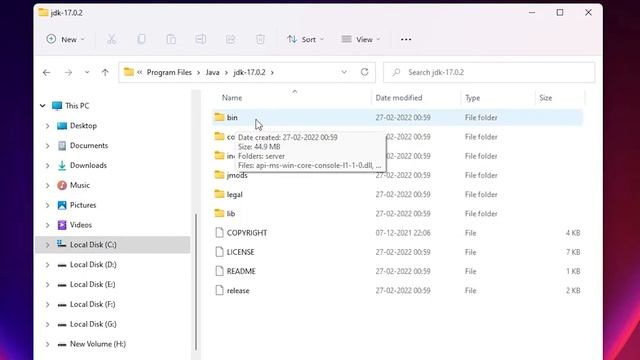Click COPYRIGHT date 07-12-2021 22:06
The image size is (640, 360).
(402, 233)
